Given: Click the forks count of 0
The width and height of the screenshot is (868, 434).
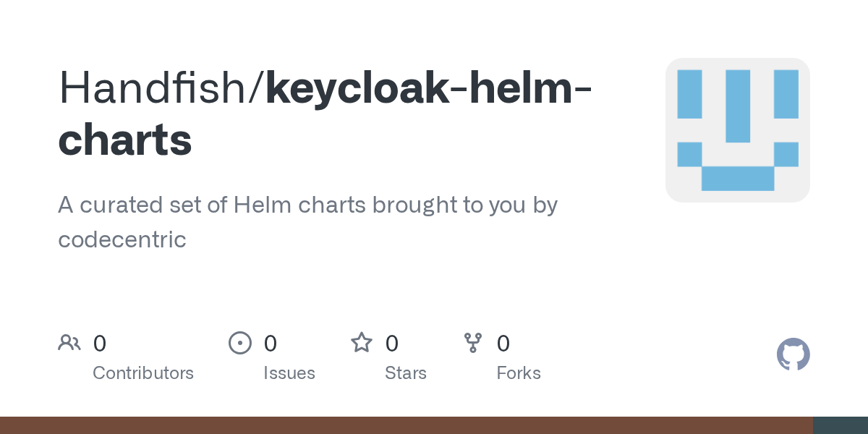Looking at the screenshot, I should click(503, 343).
